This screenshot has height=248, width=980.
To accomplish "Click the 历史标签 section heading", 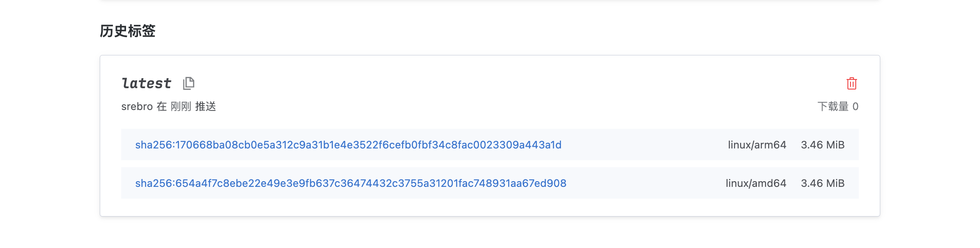I will tap(128, 31).
